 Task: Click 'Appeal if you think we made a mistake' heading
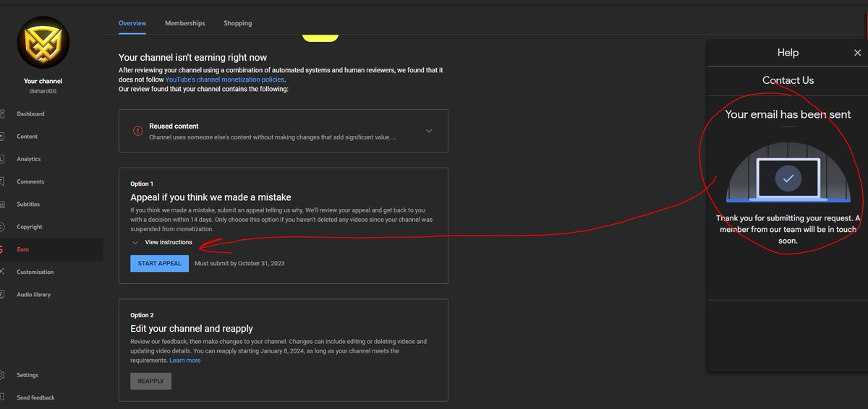coord(210,197)
